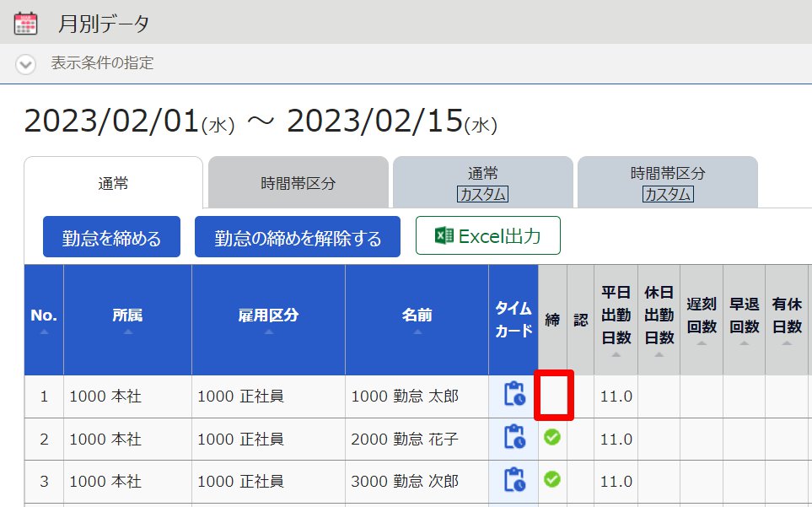
Task: Sort by the 遅刻回数 column header
Action: click(702, 320)
